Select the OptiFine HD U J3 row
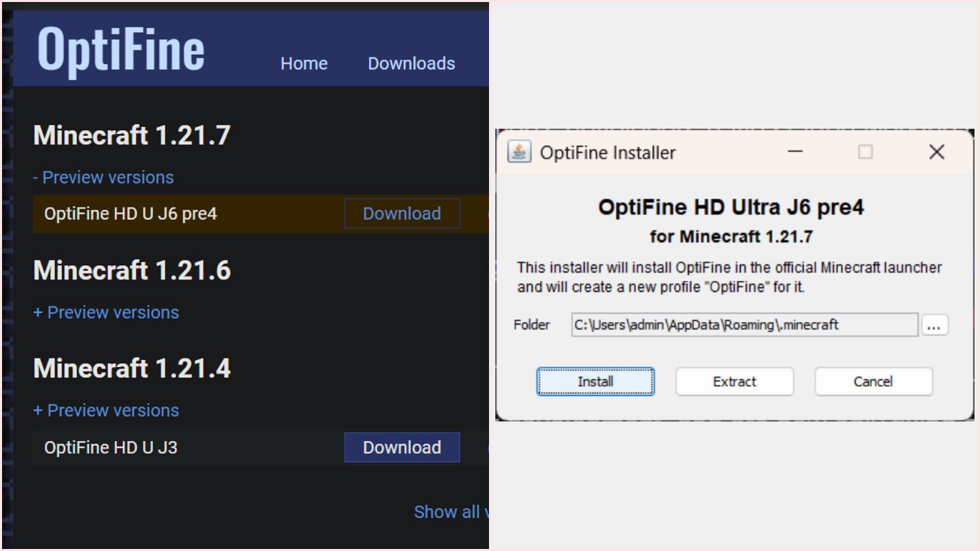The height and width of the screenshot is (551, 980). tap(111, 447)
